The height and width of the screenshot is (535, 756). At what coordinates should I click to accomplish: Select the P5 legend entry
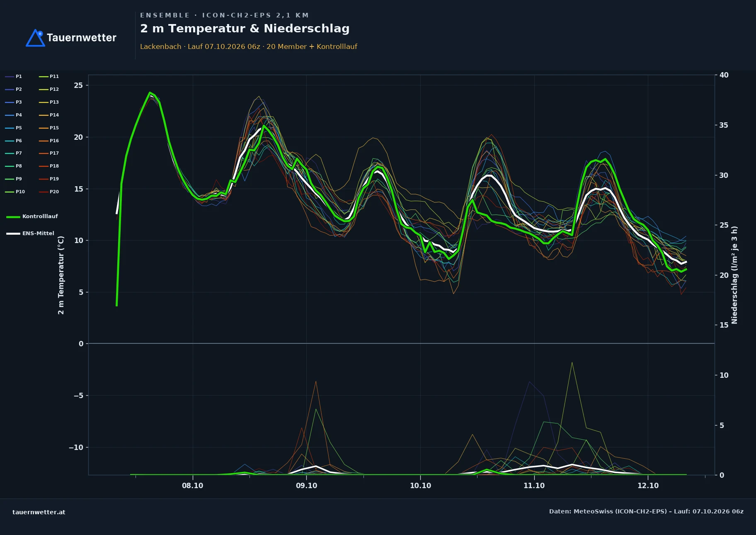[14, 128]
